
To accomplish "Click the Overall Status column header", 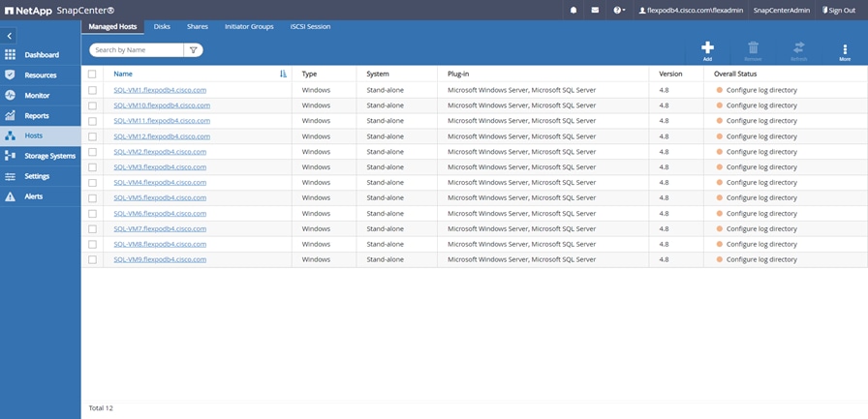I will click(x=735, y=75).
